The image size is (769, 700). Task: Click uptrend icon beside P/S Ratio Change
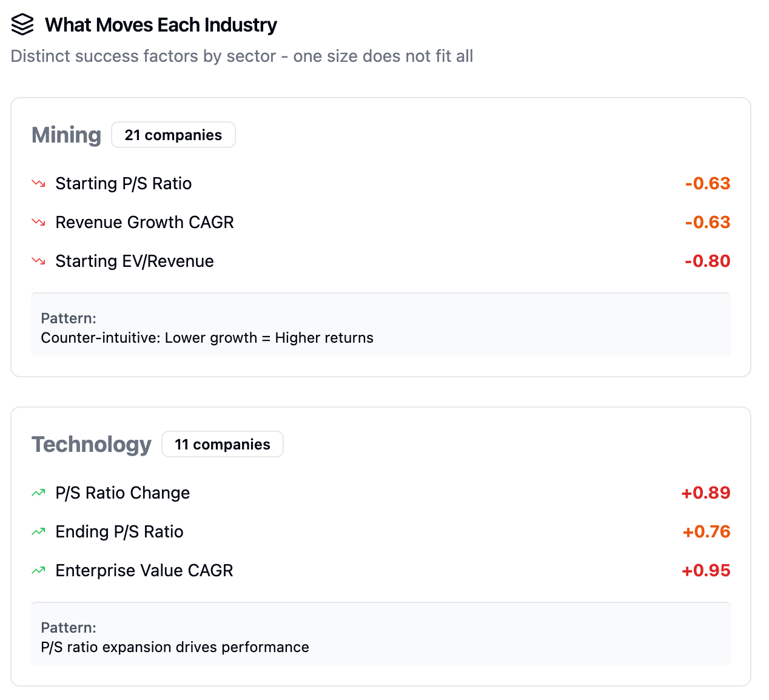click(x=38, y=493)
